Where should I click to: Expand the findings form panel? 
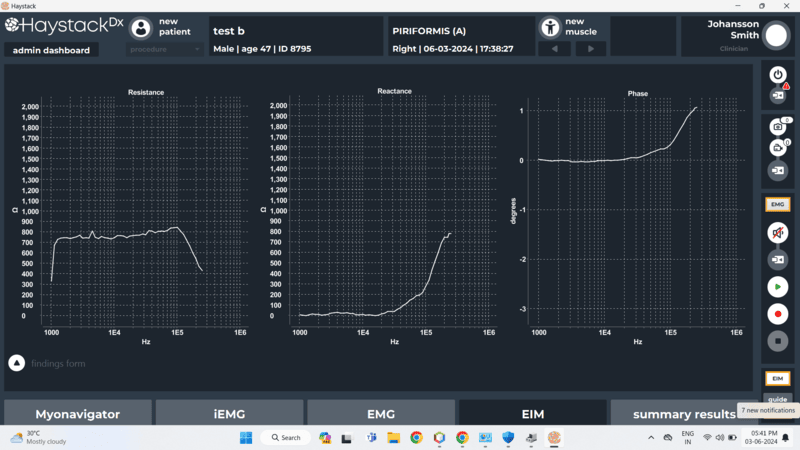tap(17, 363)
